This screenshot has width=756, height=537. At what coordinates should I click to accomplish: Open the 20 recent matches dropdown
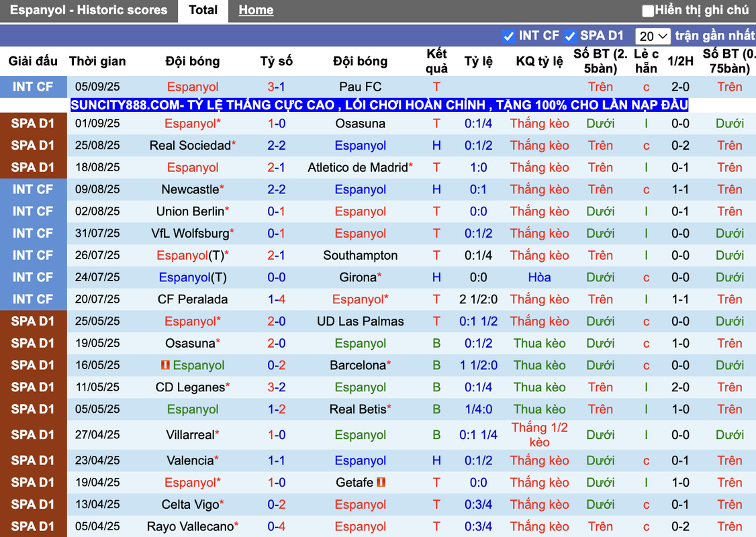653,36
